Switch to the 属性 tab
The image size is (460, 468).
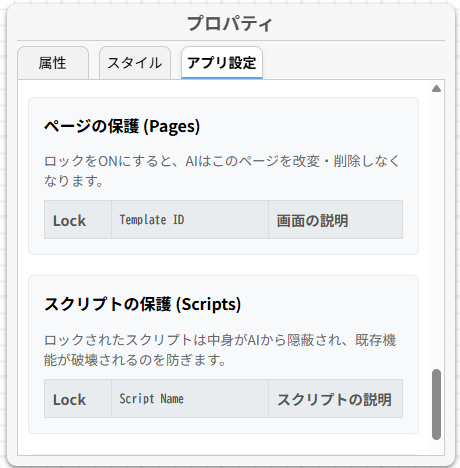coord(53,63)
